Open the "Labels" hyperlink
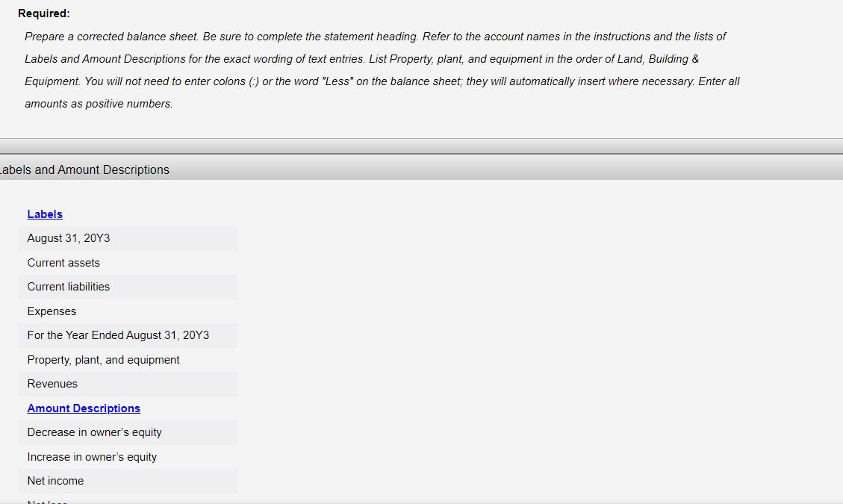The image size is (843, 504). pos(44,214)
